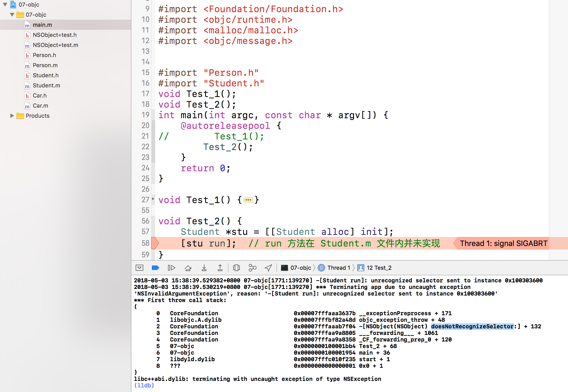568x392 pixels.
Task: Click the 07-objc process breadcrumb
Action: tap(300, 268)
